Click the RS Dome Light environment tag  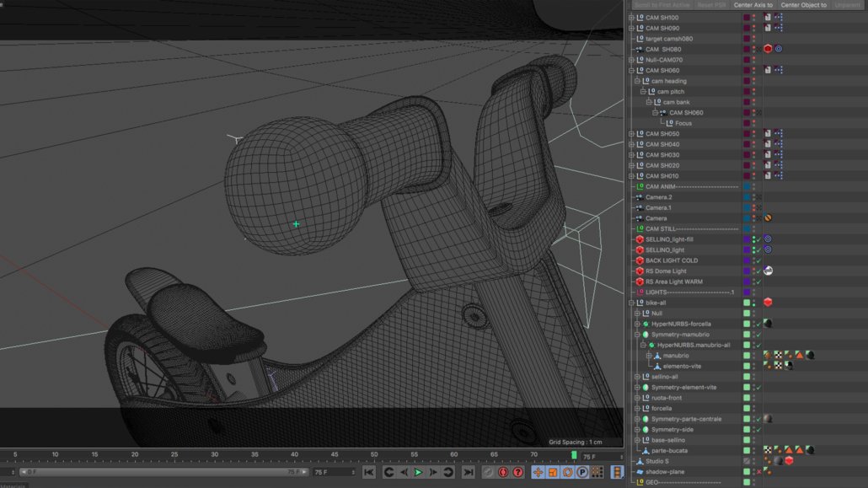[768, 271]
